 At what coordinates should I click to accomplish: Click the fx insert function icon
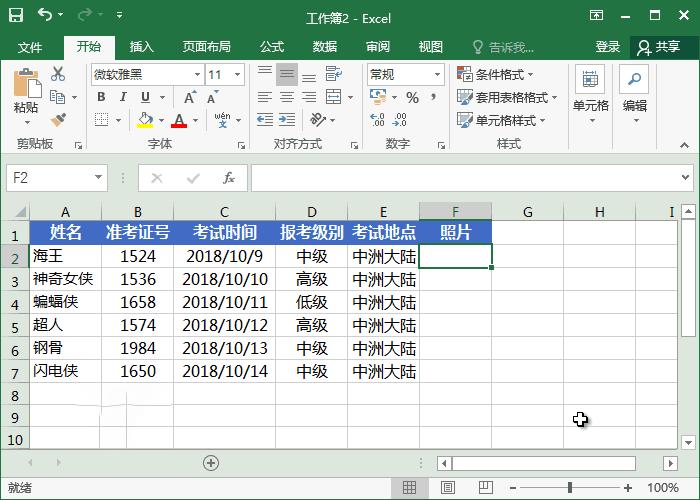[229, 178]
